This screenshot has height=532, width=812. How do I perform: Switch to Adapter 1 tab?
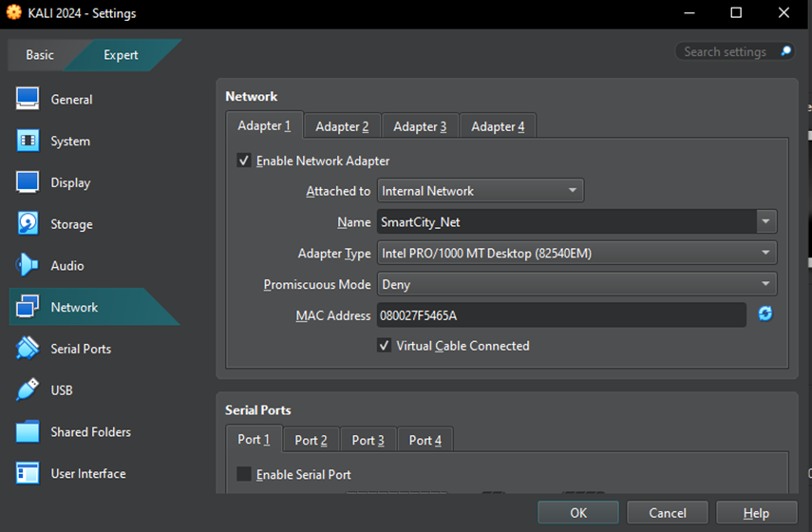coord(265,125)
